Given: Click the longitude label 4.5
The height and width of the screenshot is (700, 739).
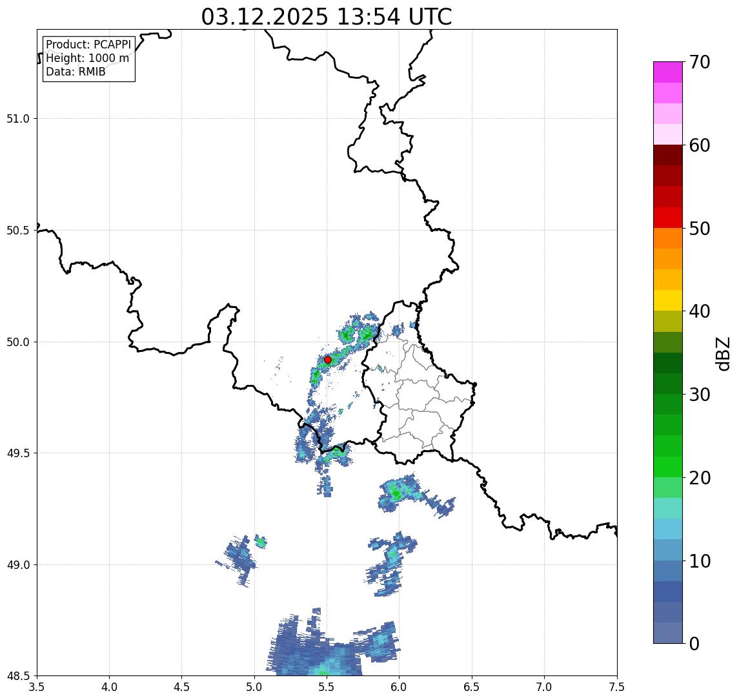Looking at the screenshot, I should click(x=182, y=686).
